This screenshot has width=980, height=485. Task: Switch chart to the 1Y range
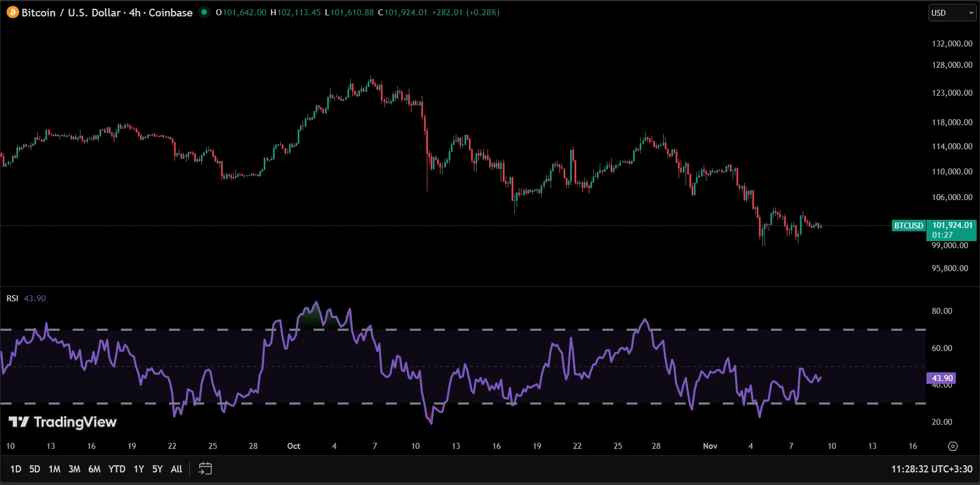(x=139, y=469)
